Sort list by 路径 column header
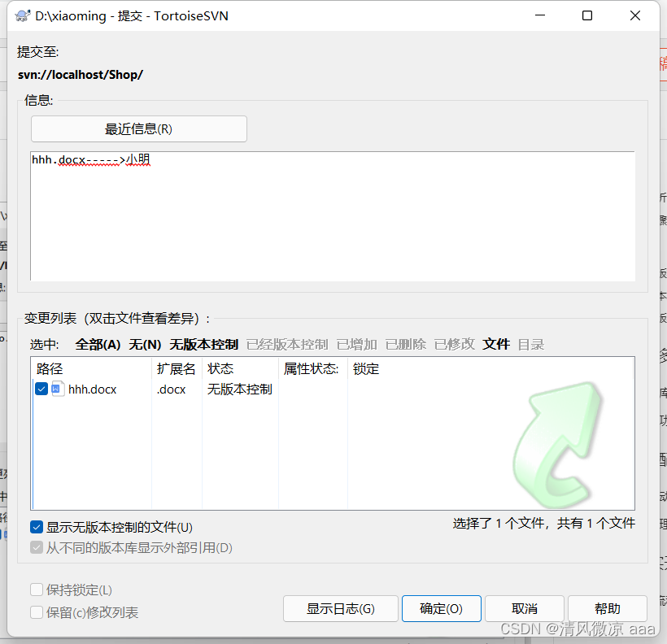 (92, 368)
